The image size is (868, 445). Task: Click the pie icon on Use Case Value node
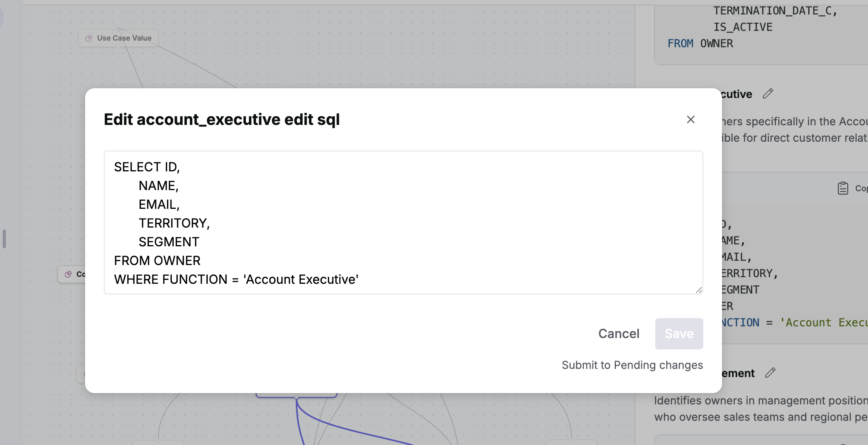pos(89,38)
